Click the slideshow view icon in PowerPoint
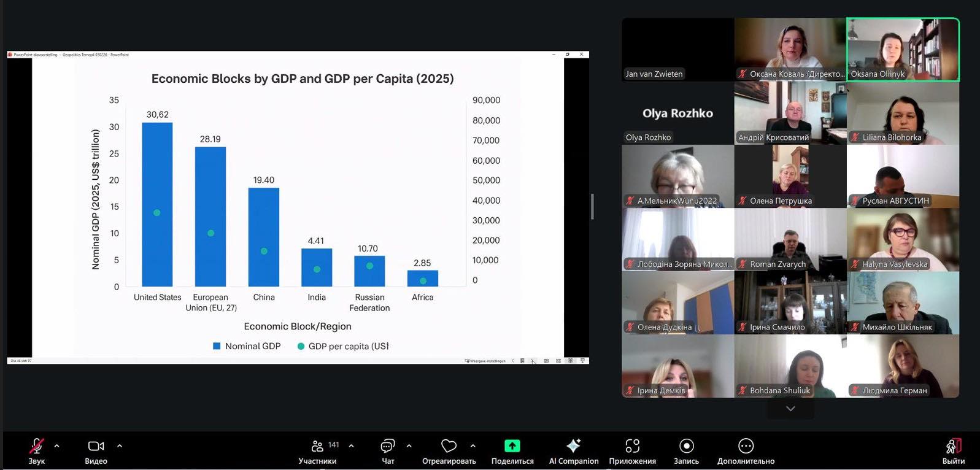 [x=582, y=361]
